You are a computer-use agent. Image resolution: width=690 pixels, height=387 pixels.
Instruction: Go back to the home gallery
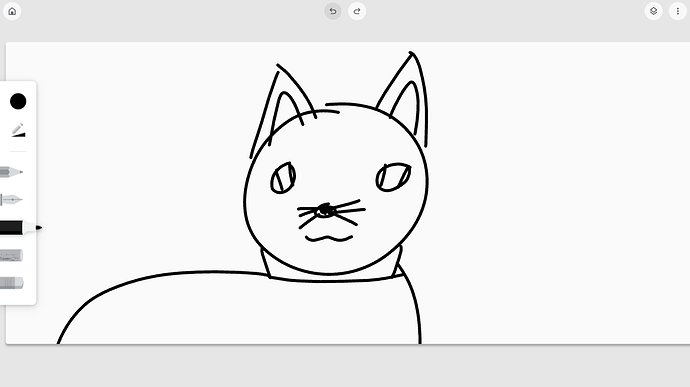coord(12,11)
